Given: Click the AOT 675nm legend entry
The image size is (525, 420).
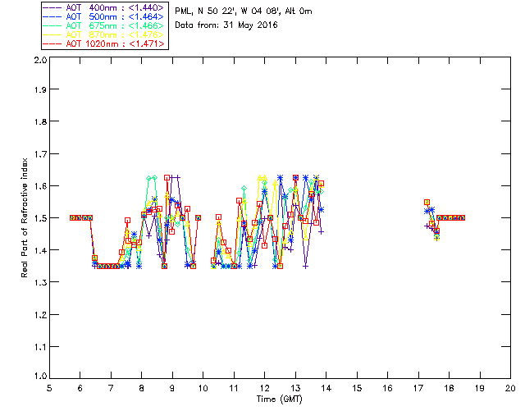Looking at the screenshot, I should tap(103, 25).
